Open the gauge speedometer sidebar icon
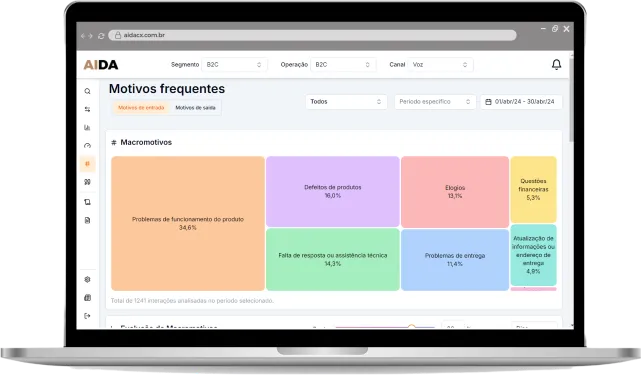 (x=87, y=146)
